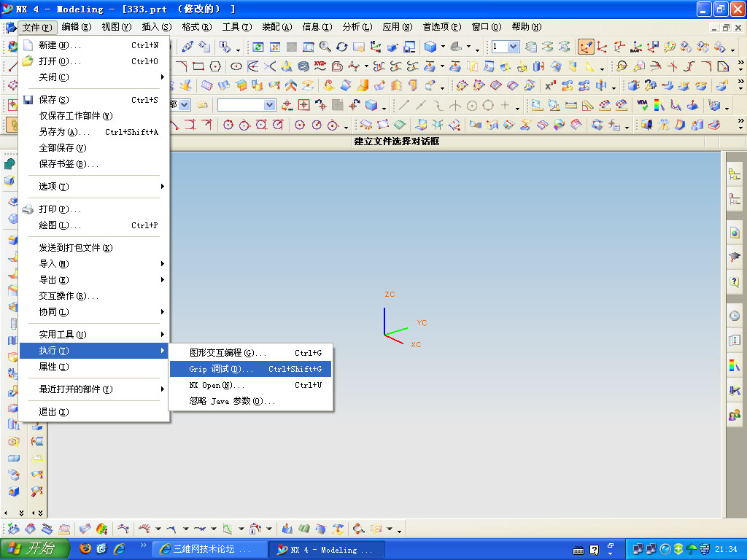This screenshot has height=560, width=747.
Task: Click the Fit view icon
Action: point(275,47)
